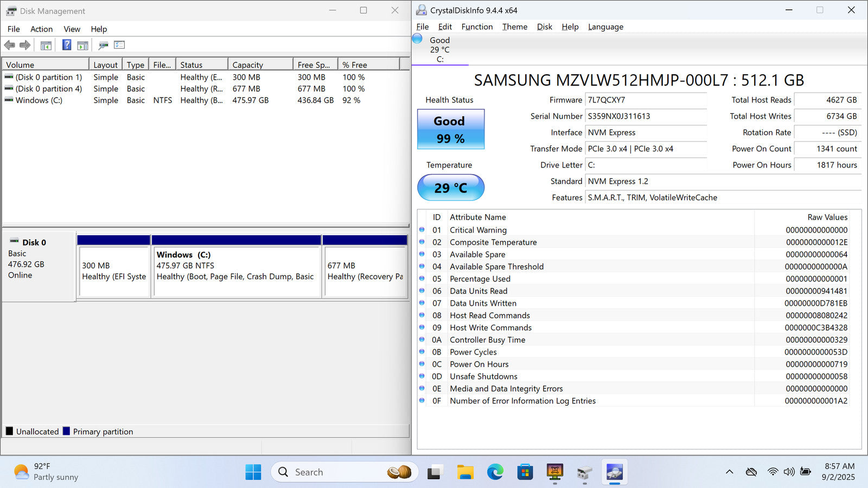
Task: Toggle Show/Hide Action Pane toolbar icon
Action: coord(82,45)
